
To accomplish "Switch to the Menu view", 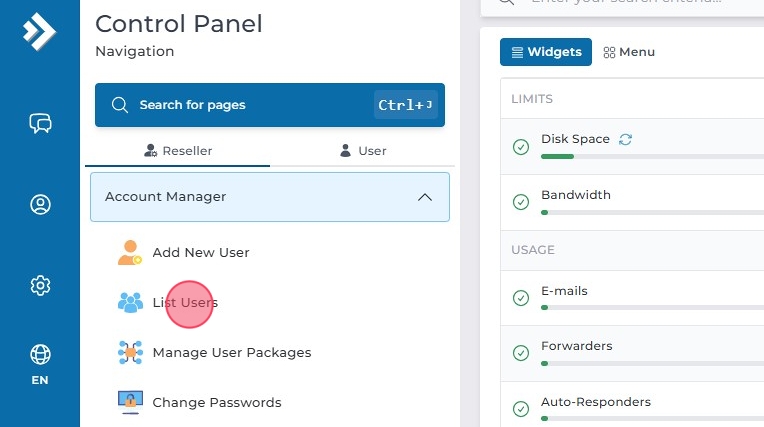I will (629, 52).
